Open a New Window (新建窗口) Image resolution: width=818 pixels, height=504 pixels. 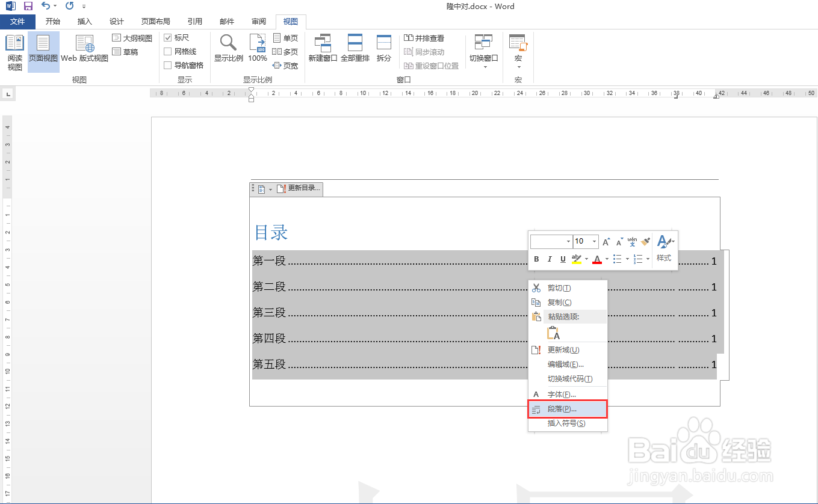(323, 48)
